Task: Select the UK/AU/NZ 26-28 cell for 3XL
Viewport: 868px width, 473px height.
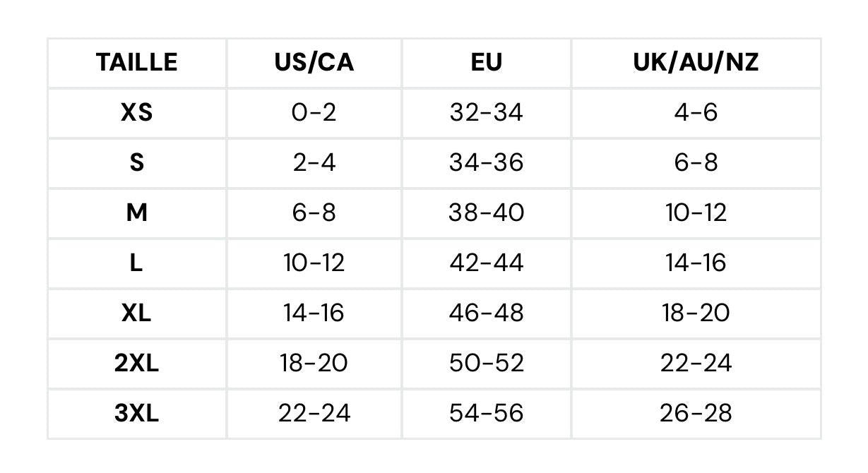Action: click(696, 413)
